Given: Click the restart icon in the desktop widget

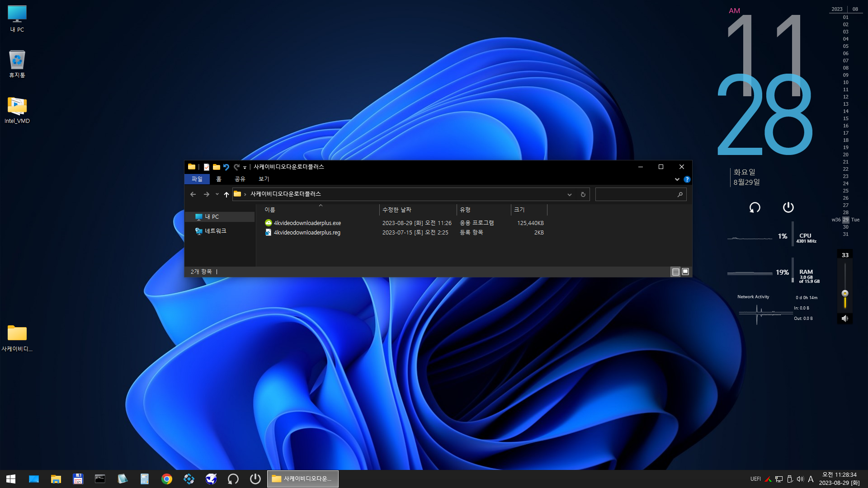Looking at the screenshot, I should point(755,207).
